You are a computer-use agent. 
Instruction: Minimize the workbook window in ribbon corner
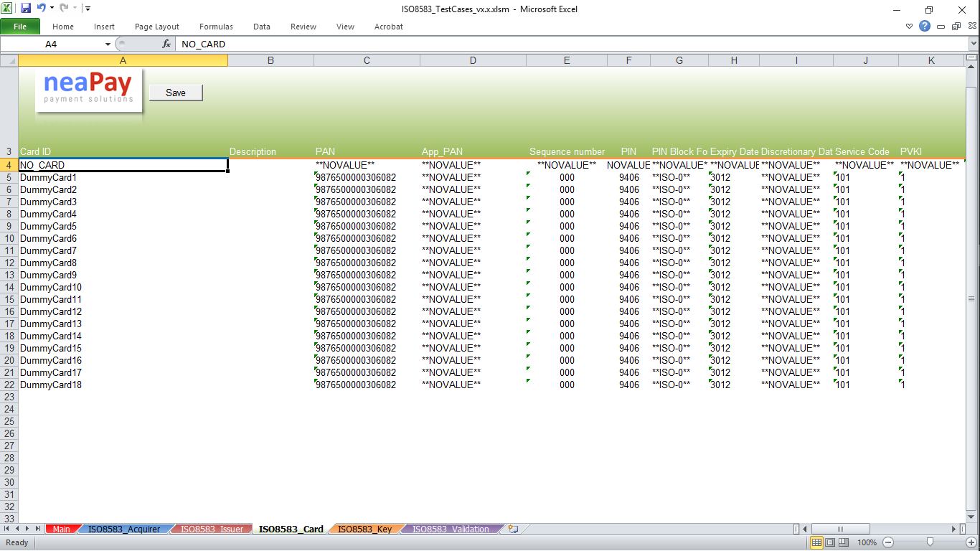click(x=941, y=27)
